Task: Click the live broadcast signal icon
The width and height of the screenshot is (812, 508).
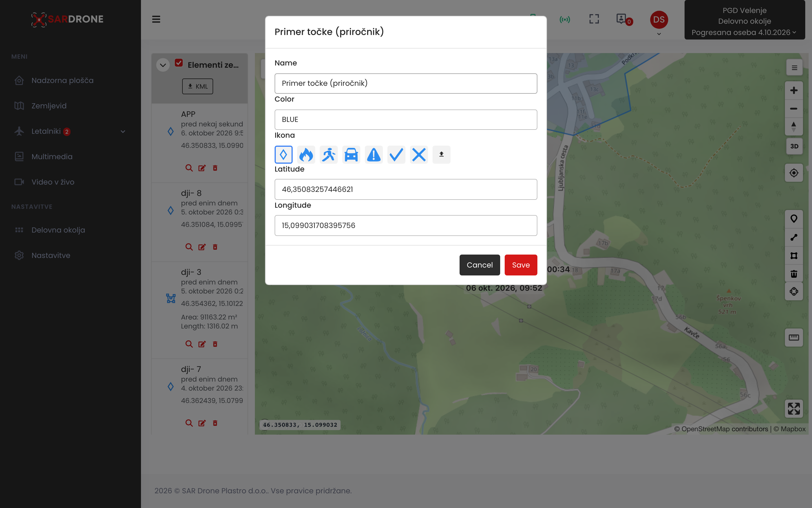Action: click(565, 19)
